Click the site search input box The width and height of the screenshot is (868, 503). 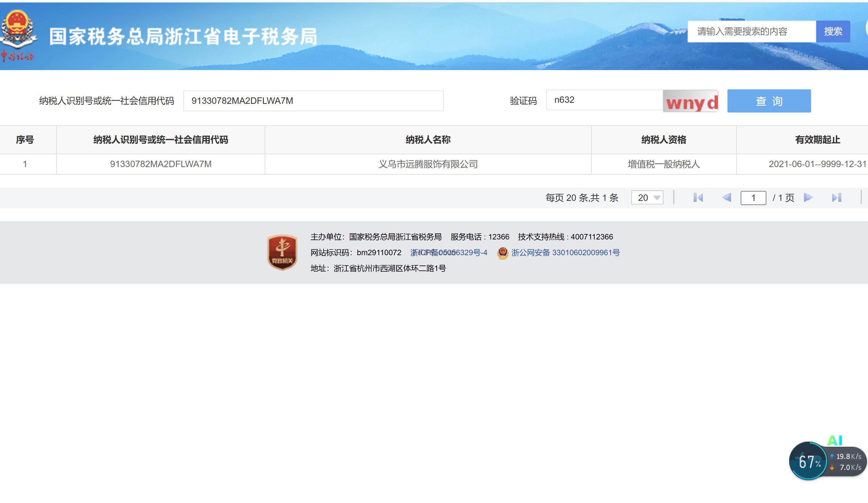tap(751, 32)
